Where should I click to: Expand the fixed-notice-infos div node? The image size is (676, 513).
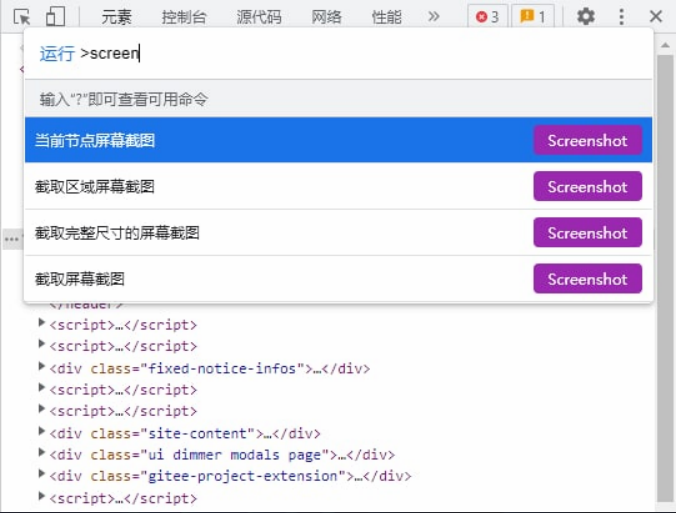tap(41, 368)
